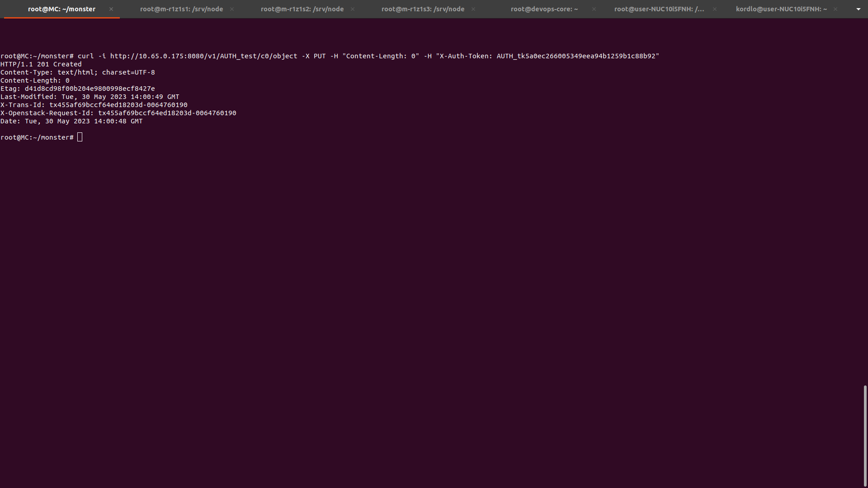Click the terminal prompt cursor block
Viewport: 868px width, 488px height.
[80, 137]
